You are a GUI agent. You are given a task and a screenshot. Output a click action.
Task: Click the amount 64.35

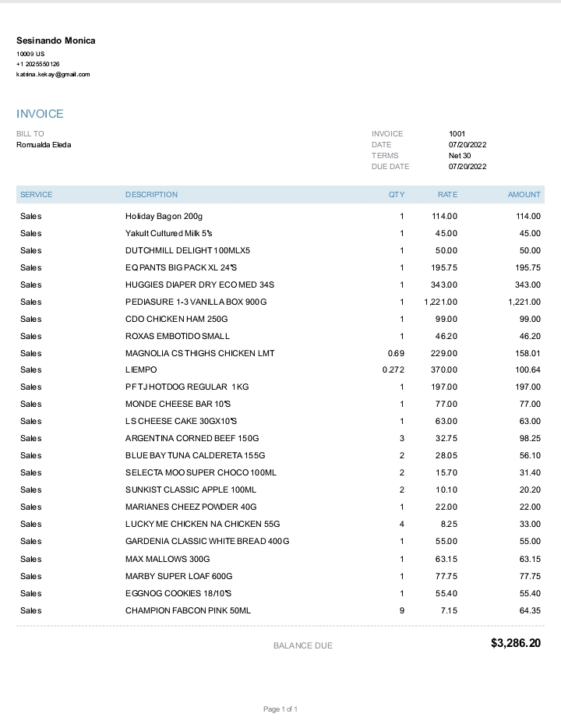530,611
